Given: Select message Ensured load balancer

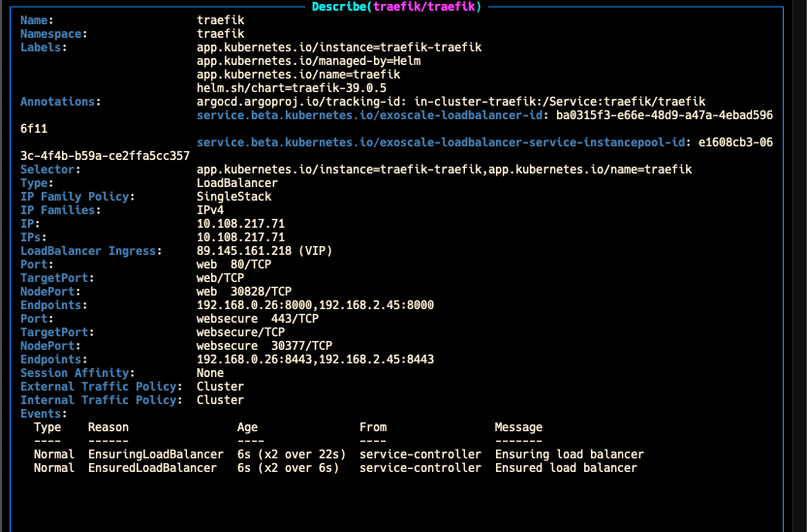Looking at the screenshot, I should pyautogui.click(x=566, y=468).
